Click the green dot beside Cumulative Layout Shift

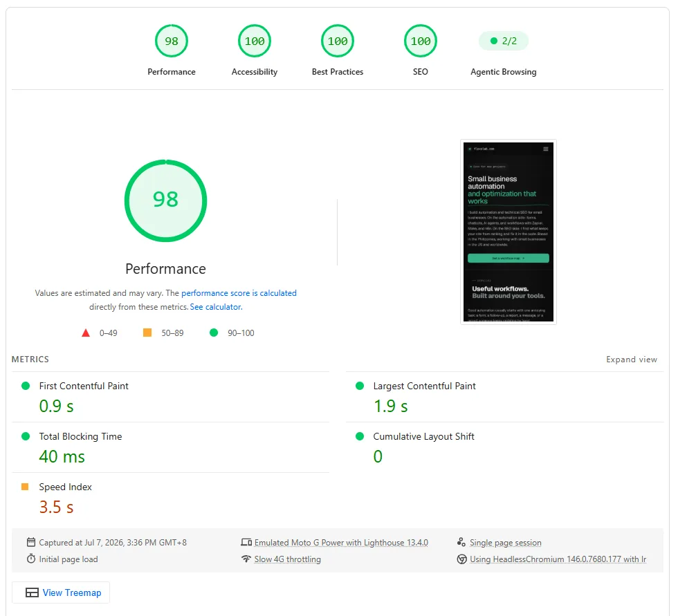[360, 436]
